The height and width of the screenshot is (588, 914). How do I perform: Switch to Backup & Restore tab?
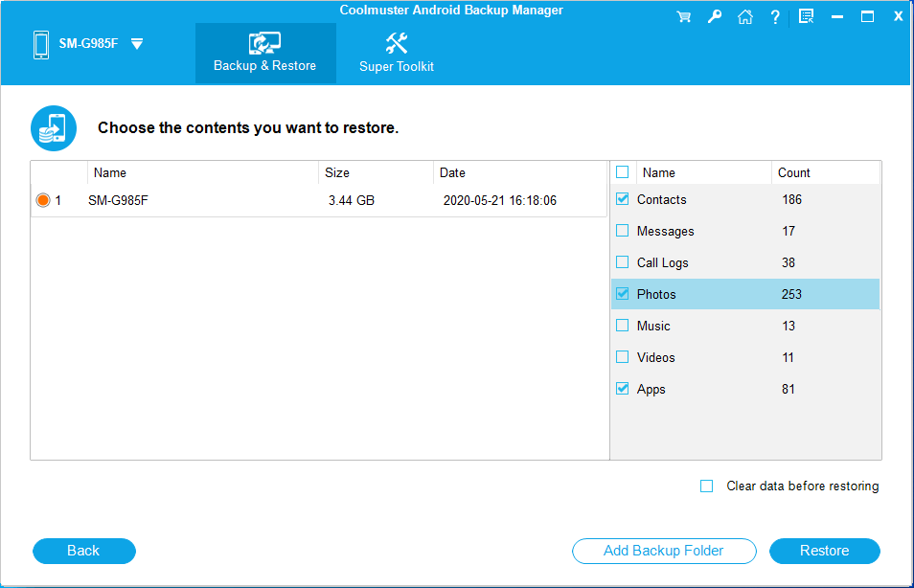265,54
